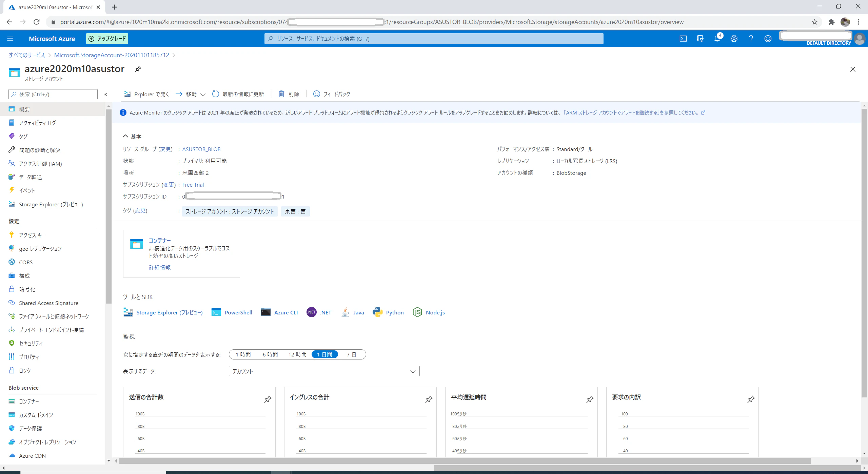Pin the azure2020m10asustor resource to dashboard

coord(138,69)
